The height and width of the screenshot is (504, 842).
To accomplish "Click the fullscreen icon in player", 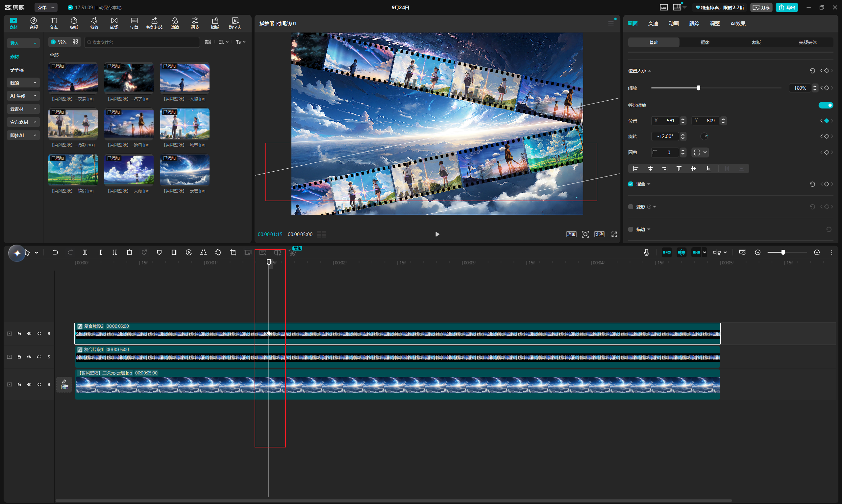I will 614,234.
